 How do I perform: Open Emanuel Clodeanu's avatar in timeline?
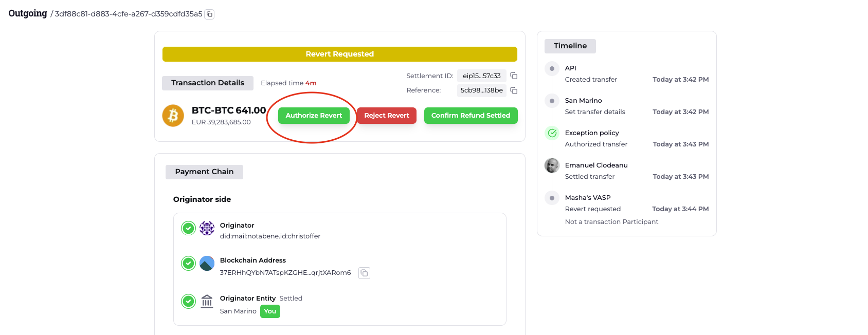pos(552,165)
